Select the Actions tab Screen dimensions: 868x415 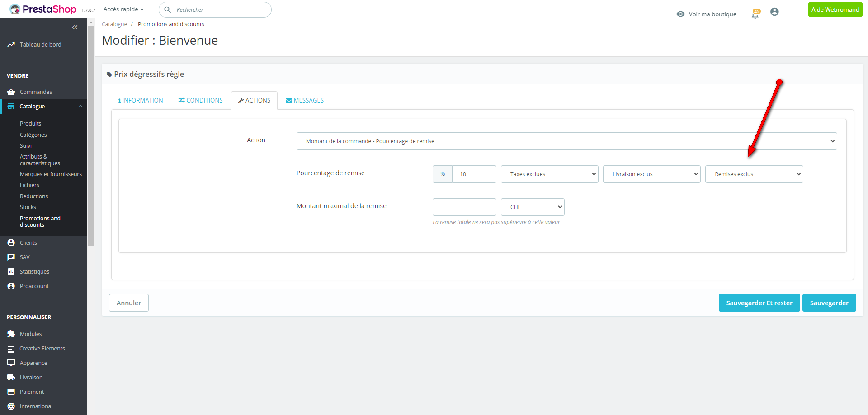click(254, 100)
